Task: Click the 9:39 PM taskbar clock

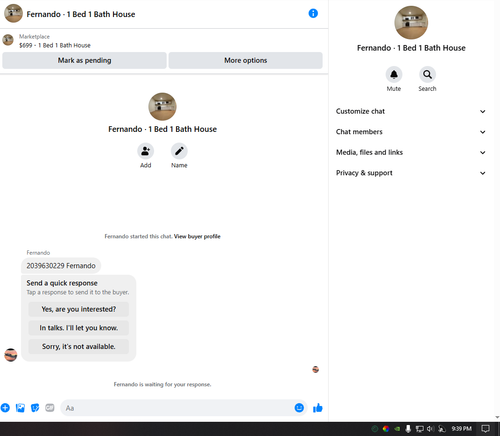Action: click(461, 429)
